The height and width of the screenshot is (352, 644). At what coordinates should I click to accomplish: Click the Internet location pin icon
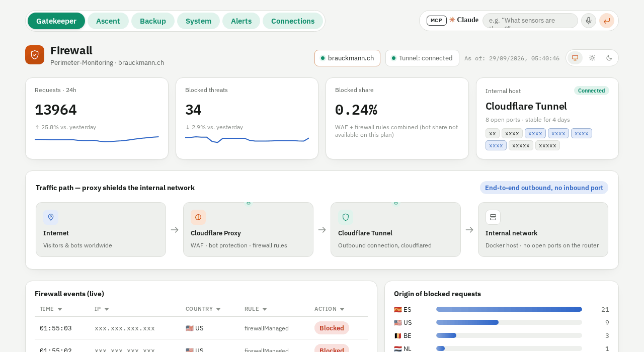click(x=51, y=217)
